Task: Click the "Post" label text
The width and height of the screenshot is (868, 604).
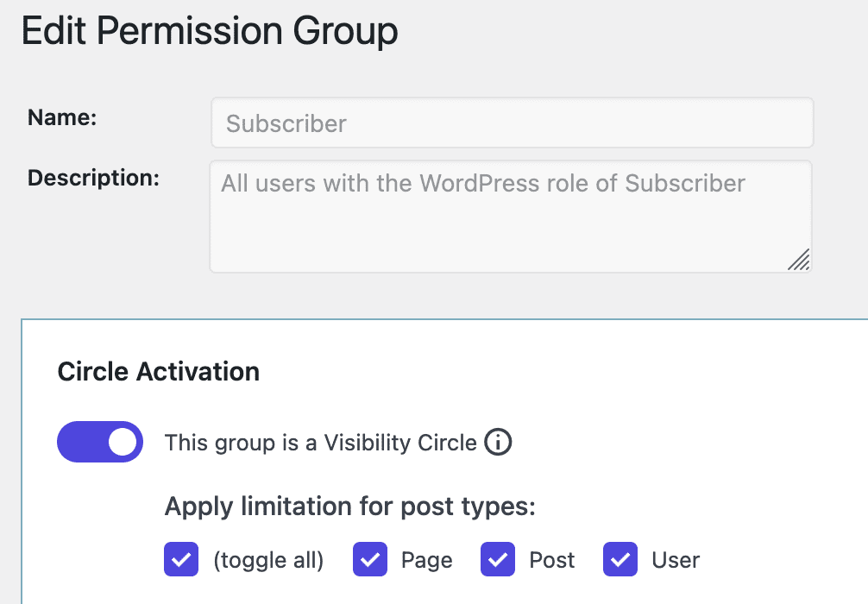Action: 551,559
